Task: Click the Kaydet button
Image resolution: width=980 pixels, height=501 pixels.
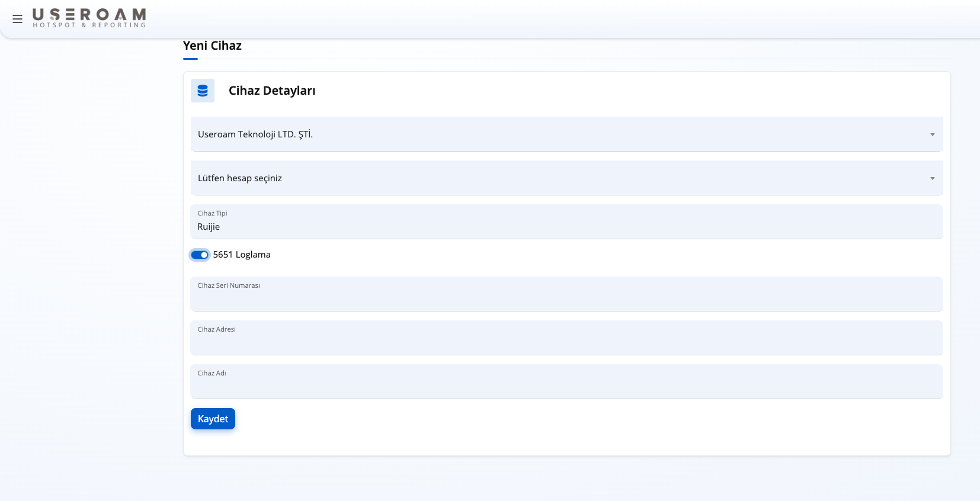Action: coord(213,419)
